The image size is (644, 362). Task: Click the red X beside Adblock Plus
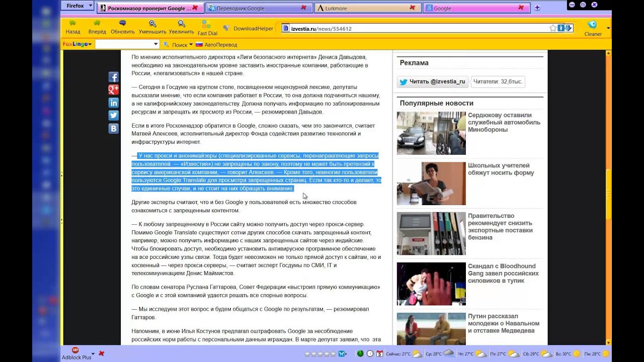coord(101,353)
